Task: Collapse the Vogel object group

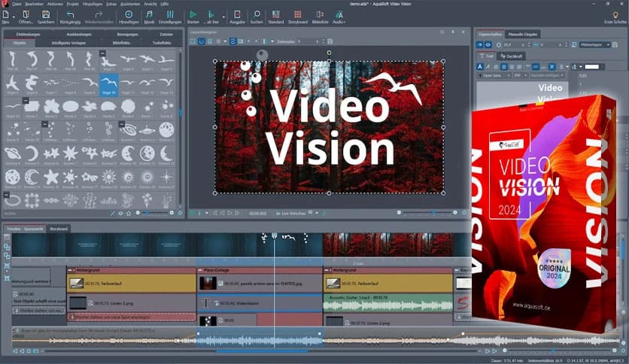Action: tap(102, 53)
